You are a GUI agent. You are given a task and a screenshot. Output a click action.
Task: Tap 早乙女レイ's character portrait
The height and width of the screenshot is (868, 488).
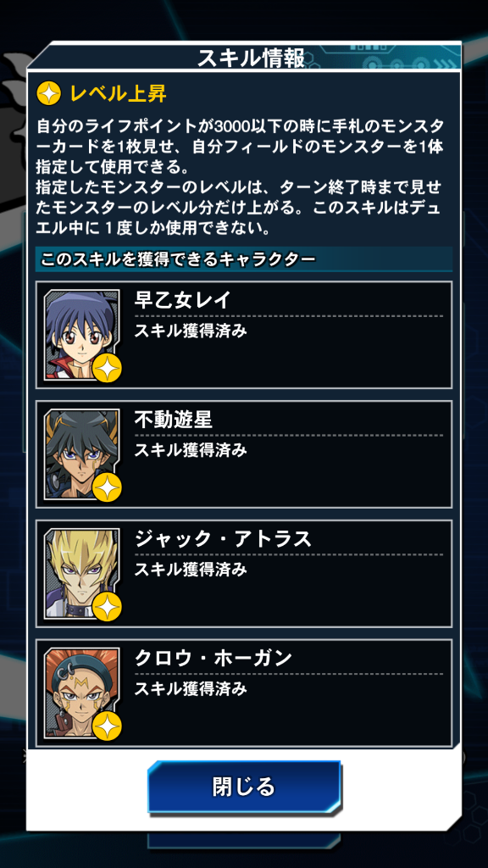pyautogui.click(x=81, y=334)
